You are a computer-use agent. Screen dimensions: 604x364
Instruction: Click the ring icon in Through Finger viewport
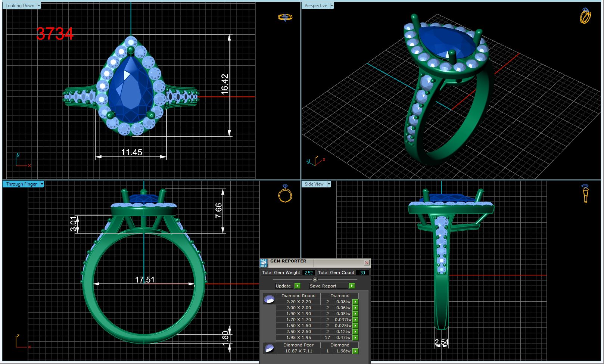pos(285,194)
